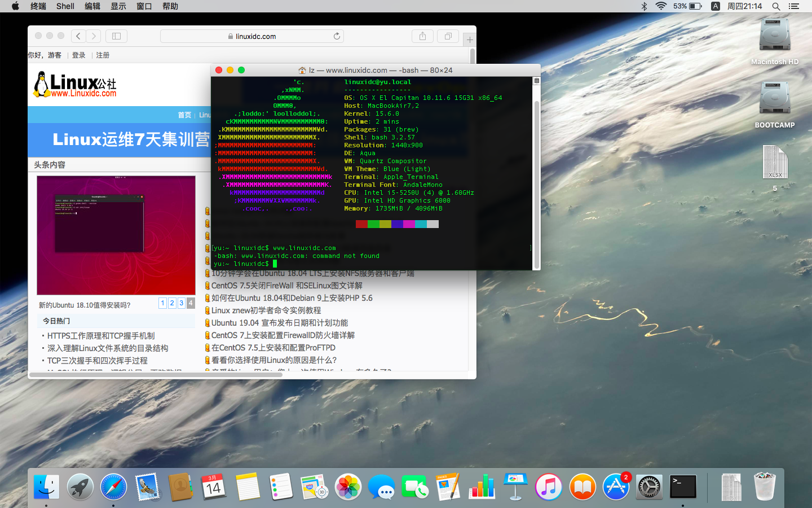Open FaceTime icon in Dock

(415, 487)
